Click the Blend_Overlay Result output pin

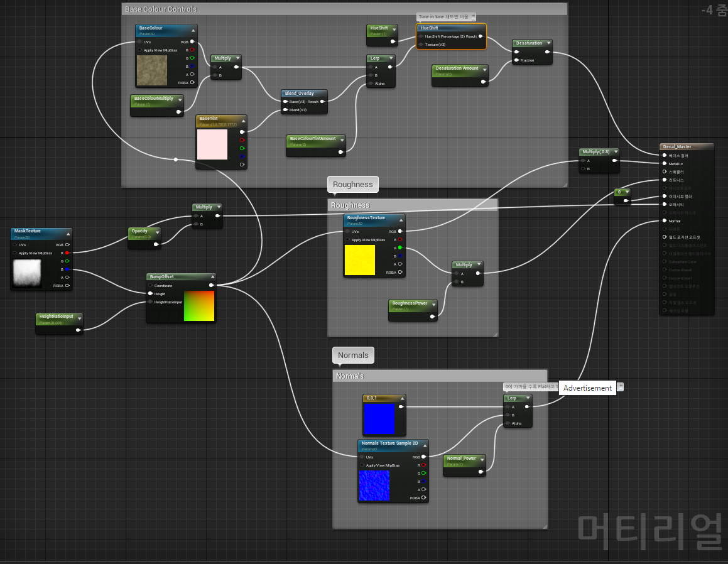323,101
